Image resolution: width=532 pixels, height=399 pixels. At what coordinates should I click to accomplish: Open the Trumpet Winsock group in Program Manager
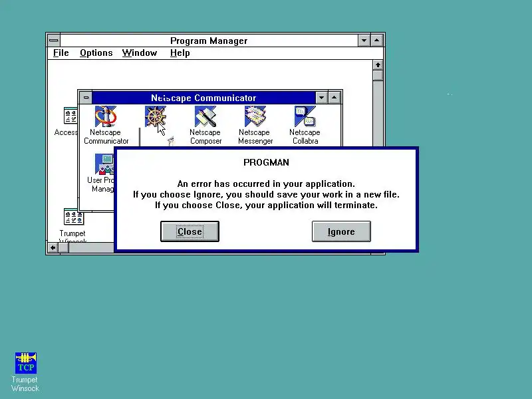pyautogui.click(x=73, y=217)
